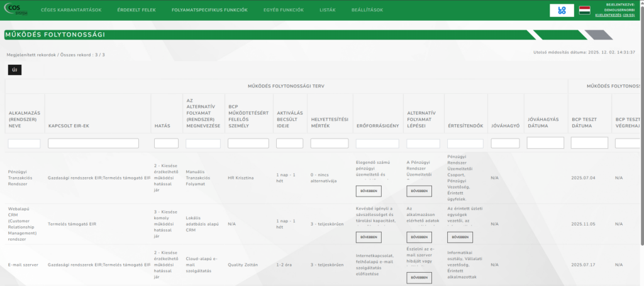Open Céges Karbantartások menu
Screen dimensions: 644x286
coord(71,10)
